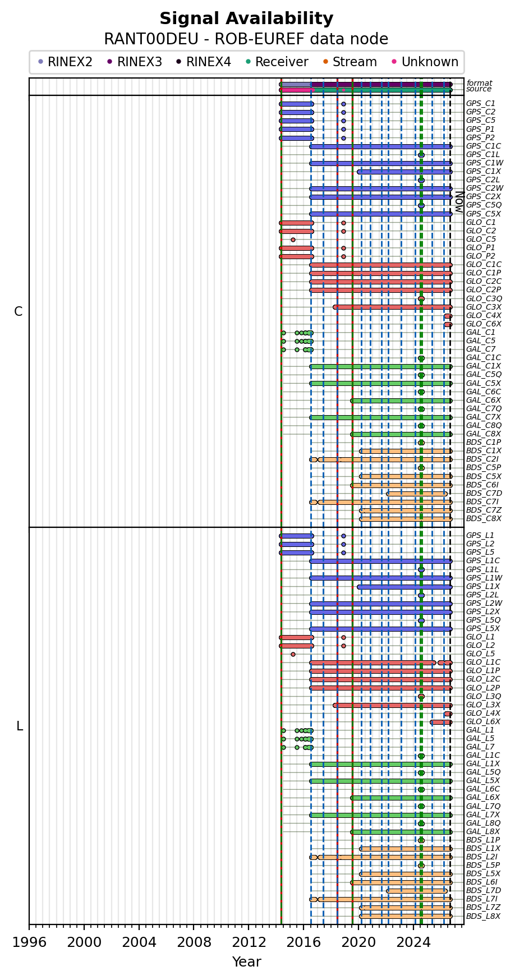Click the BDS_C2I row label
The image size is (515, 980).
pos(482,459)
